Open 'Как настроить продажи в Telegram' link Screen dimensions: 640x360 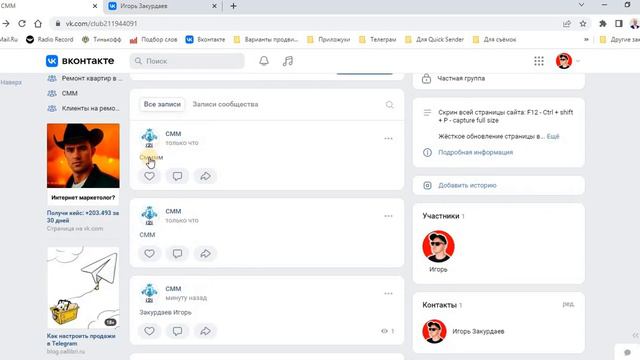pos(81,340)
